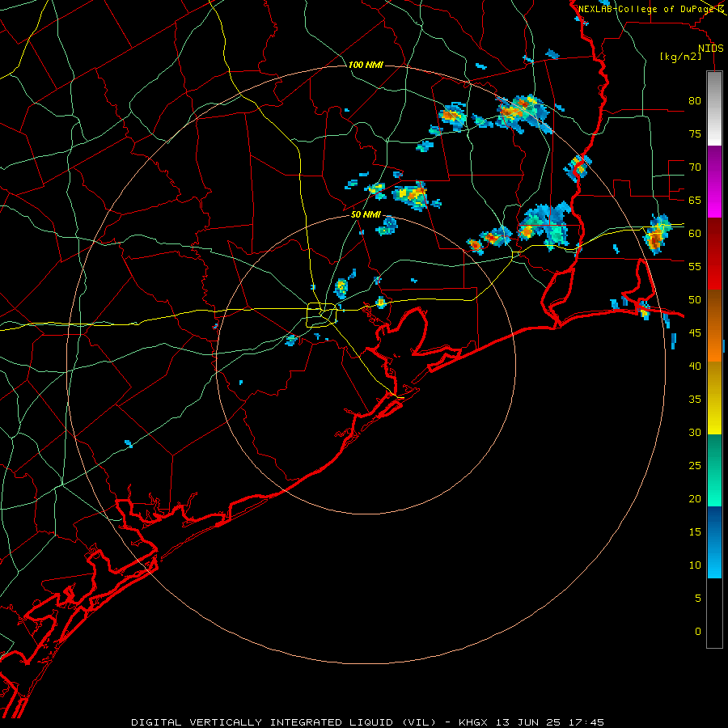Click the scale value 70
This screenshot has width=728, height=728.
click(695, 167)
